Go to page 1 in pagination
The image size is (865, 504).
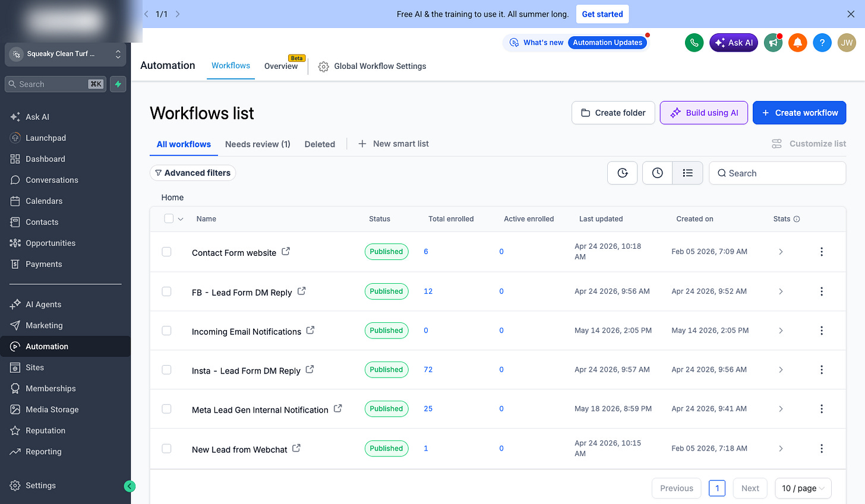click(x=717, y=488)
